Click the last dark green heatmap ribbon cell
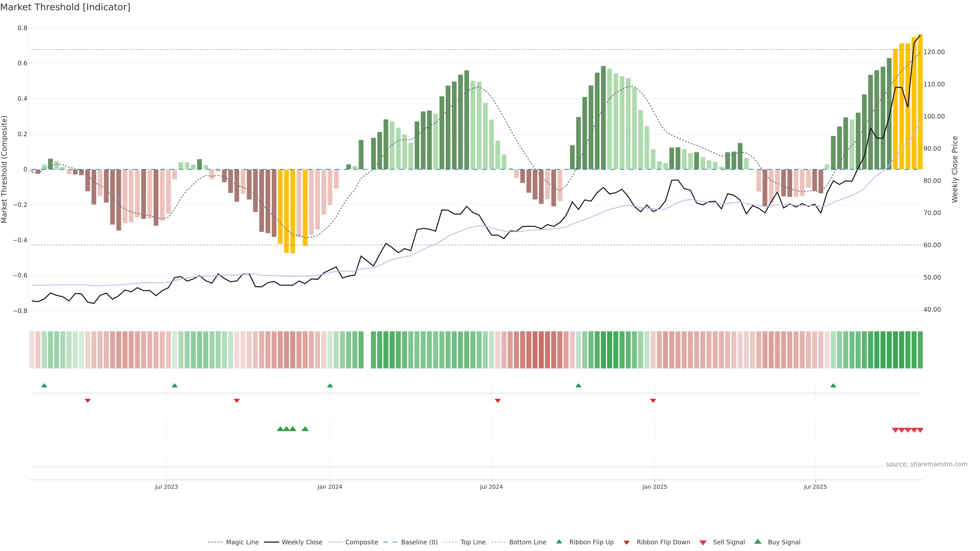 click(920, 349)
